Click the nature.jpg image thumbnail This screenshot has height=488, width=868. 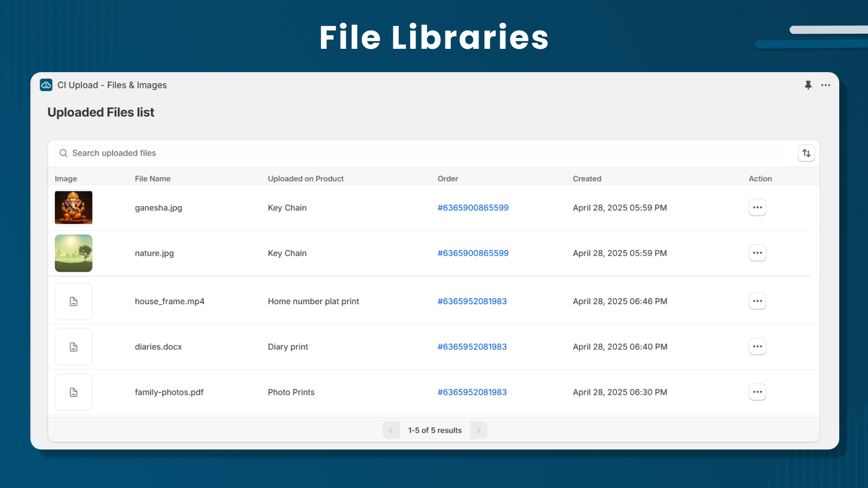tap(73, 253)
